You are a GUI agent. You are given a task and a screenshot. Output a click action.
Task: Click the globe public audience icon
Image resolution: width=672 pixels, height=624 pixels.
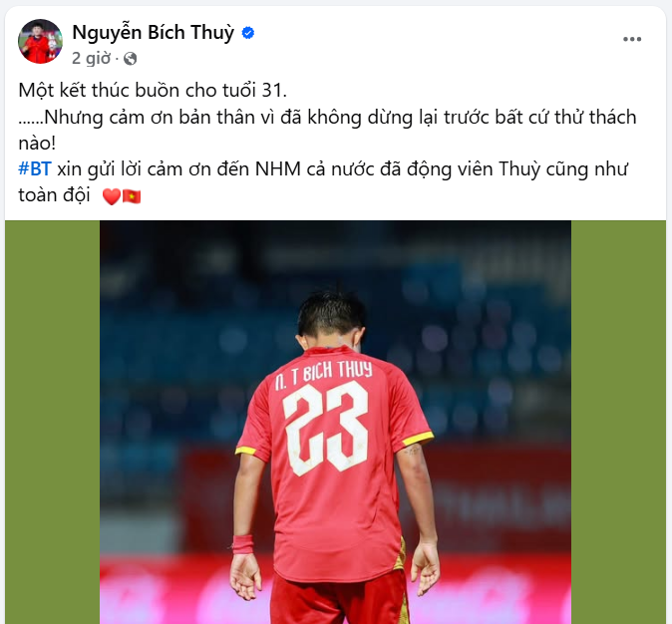pos(131,58)
